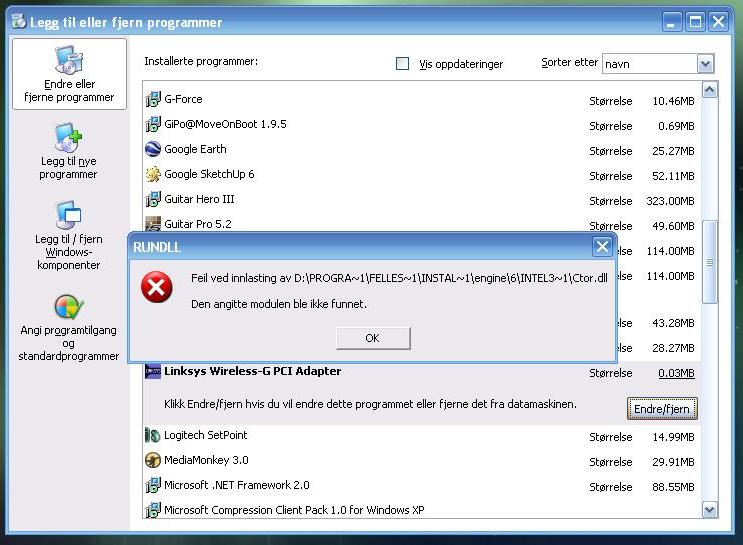Select Guitar Hero III entry
Screen dimensions: 743x545
click(422, 200)
